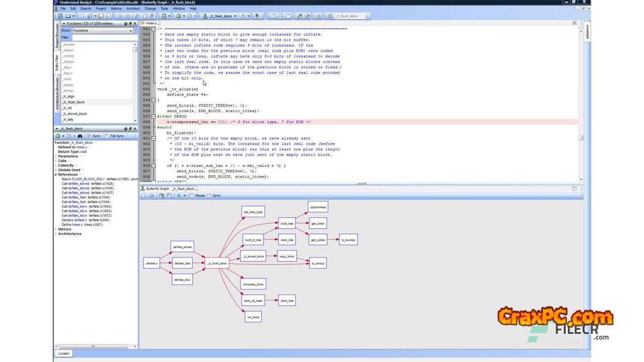Viewport: 644px width, 362px height.
Task: Click binoculars find icon in Information Browser
Action: [80, 136]
